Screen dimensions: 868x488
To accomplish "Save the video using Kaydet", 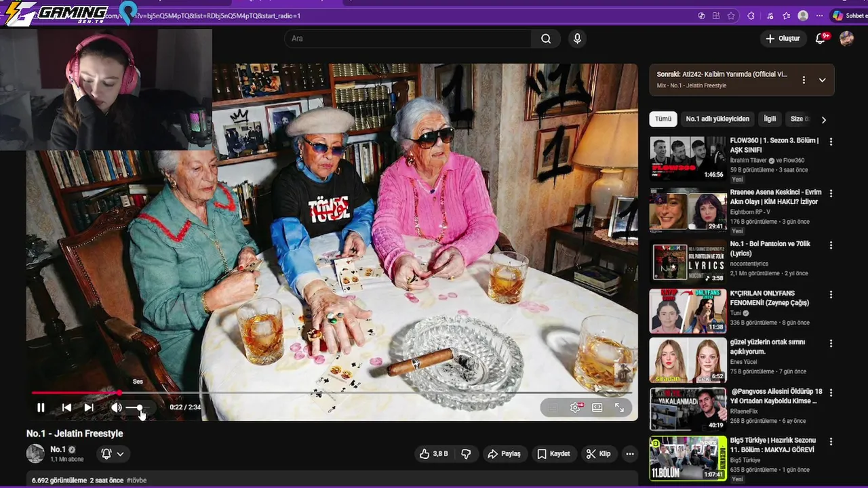I will pyautogui.click(x=553, y=453).
